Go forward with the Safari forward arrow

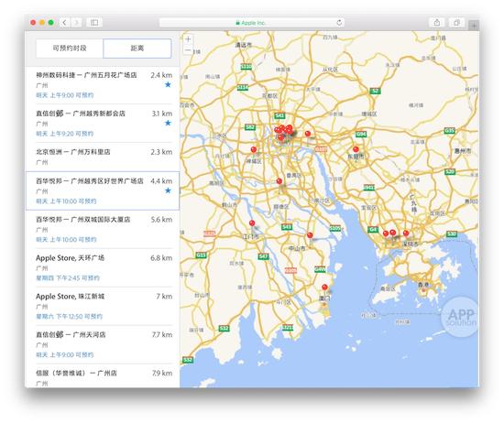point(76,23)
